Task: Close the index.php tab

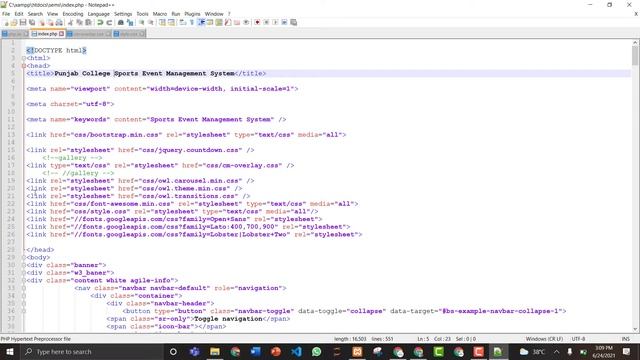Action: pyautogui.click(x=62, y=34)
